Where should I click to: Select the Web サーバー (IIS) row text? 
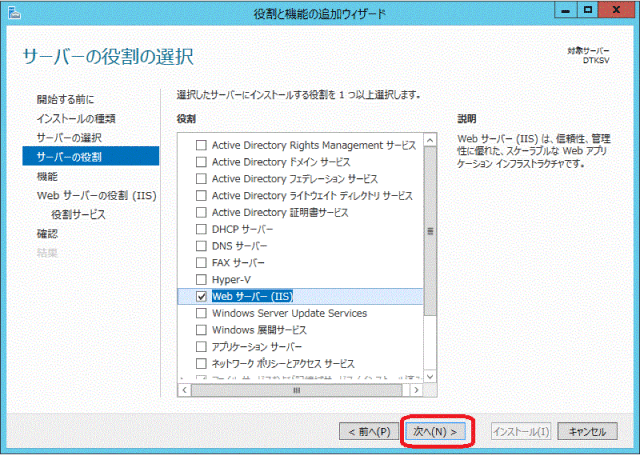tap(252, 296)
